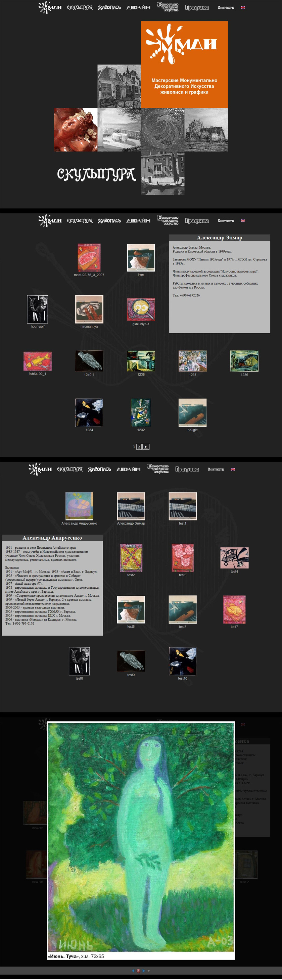282x980 pixels.
Task: Open thumbnail na-igle
Action: (193, 413)
